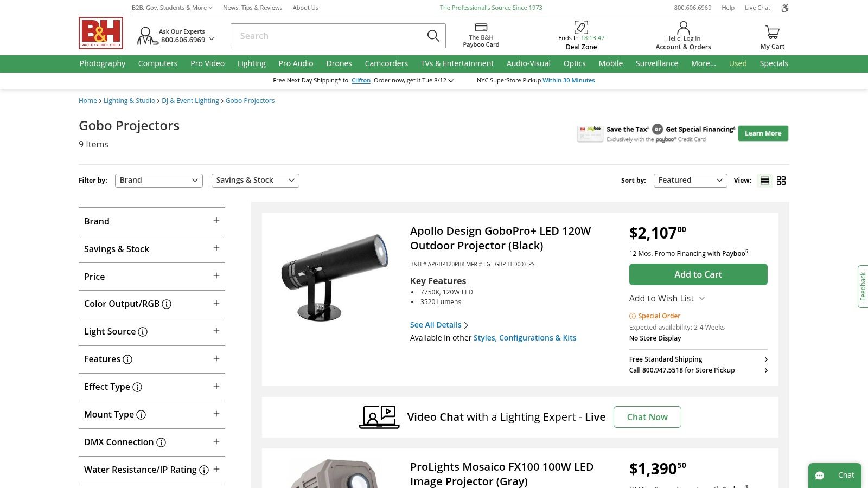Expand the Mount Type filter section
Screen dimensions: 868x488
pos(216,414)
